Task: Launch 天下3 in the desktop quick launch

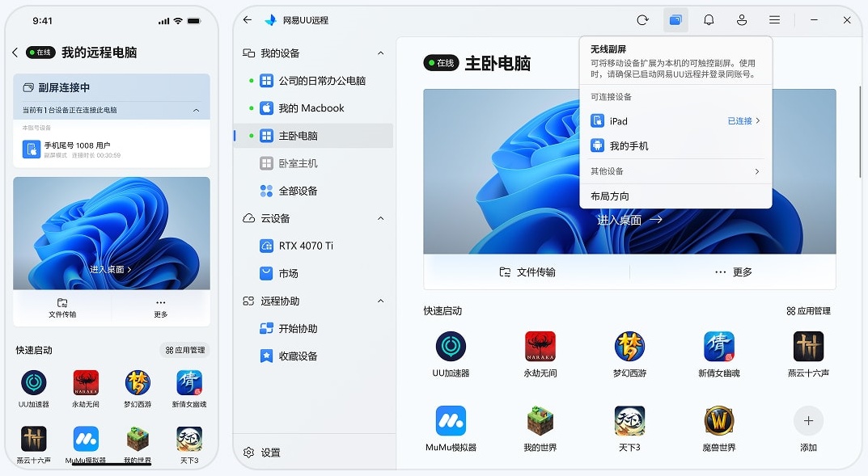Action: [x=629, y=421]
